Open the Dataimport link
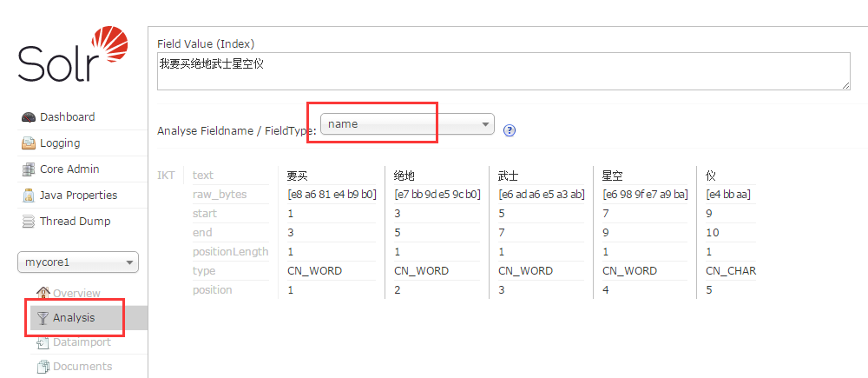868x378 pixels. pyautogui.click(x=82, y=342)
